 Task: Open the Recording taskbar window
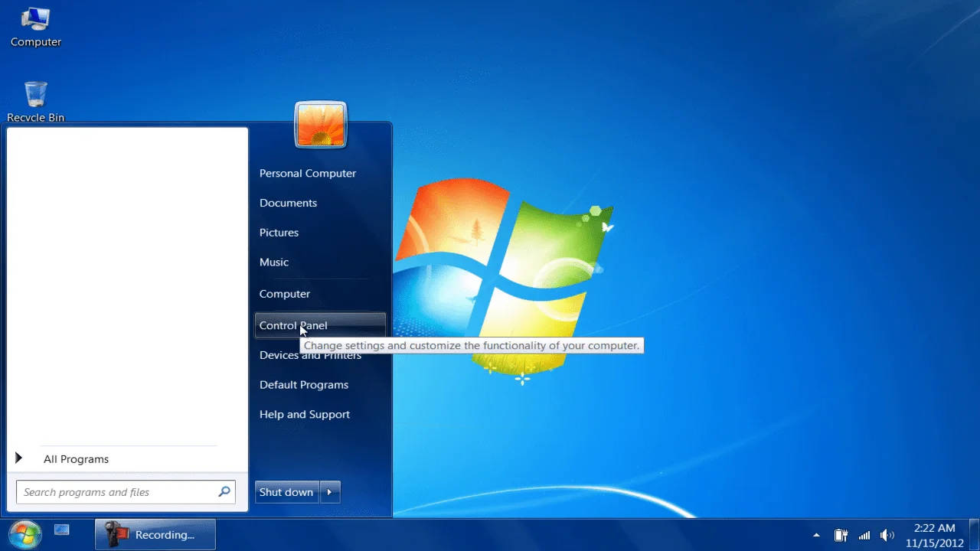pos(155,534)
